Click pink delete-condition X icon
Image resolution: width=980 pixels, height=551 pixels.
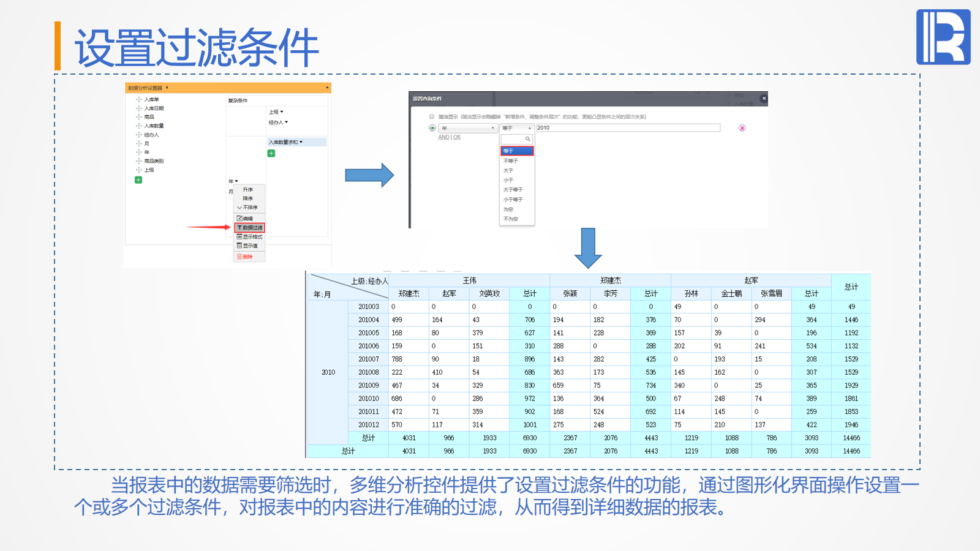click(742, 128)
